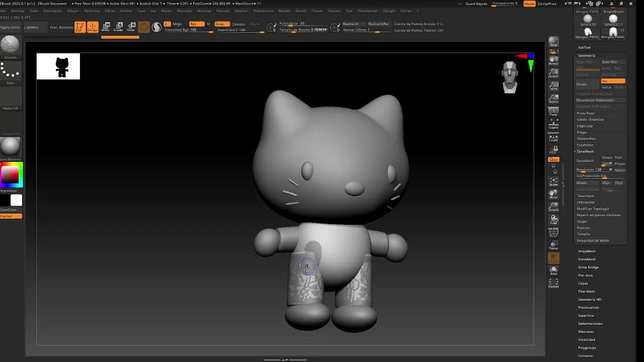Click the camera head orientation widget

pos(510,77)
